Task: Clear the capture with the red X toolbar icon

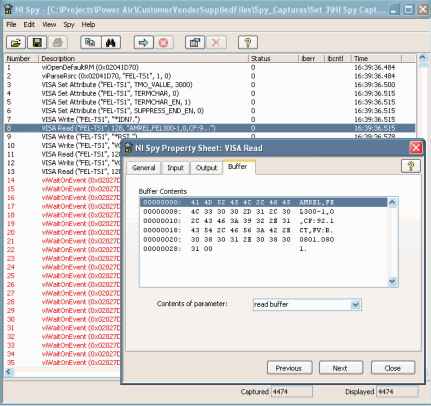Action: coord(216,43)
